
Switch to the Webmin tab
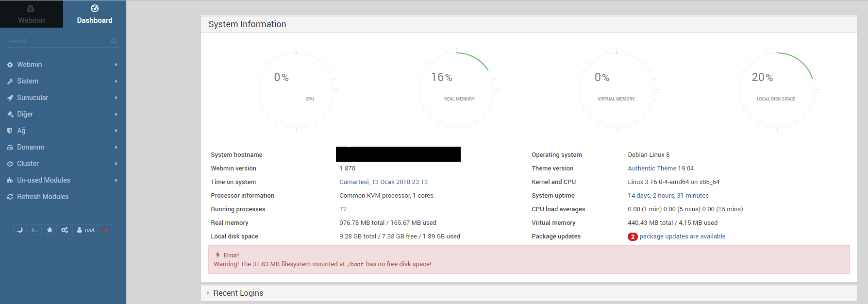coord(31,14)
